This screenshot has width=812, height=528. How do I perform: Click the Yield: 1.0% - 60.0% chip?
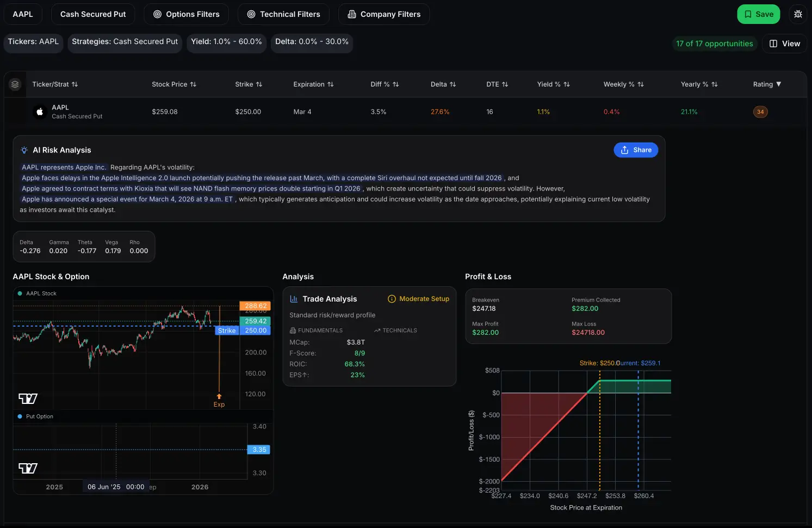226,42
